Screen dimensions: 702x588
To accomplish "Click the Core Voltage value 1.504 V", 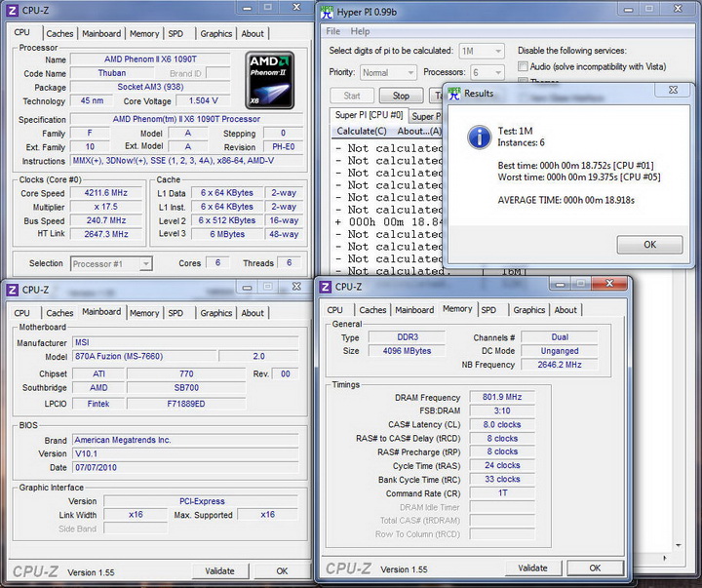I will pos(203,100).
